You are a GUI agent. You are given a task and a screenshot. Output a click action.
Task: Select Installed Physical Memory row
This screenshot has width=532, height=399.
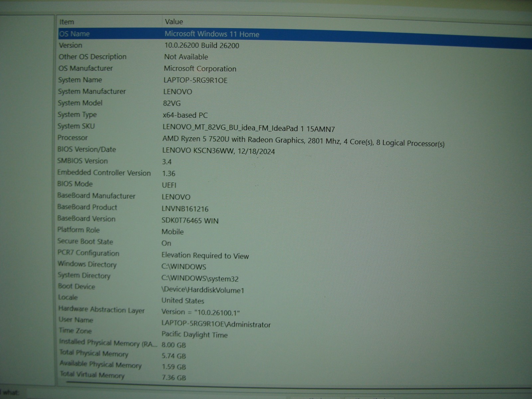[108, 343]
